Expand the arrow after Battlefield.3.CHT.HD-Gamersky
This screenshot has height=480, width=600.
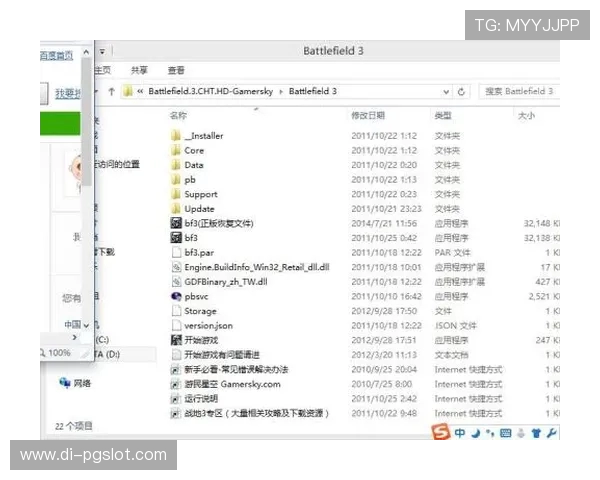(281, 91)
